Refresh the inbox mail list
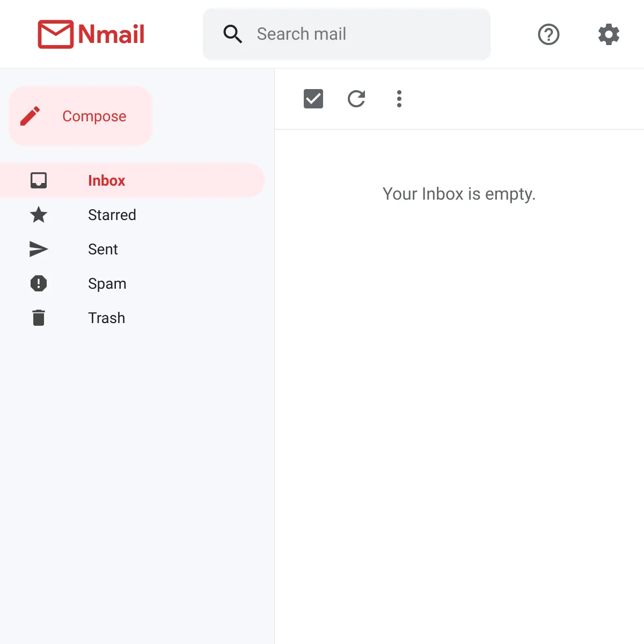This screenshot has width=644, height=644. [x=356, y=99]
